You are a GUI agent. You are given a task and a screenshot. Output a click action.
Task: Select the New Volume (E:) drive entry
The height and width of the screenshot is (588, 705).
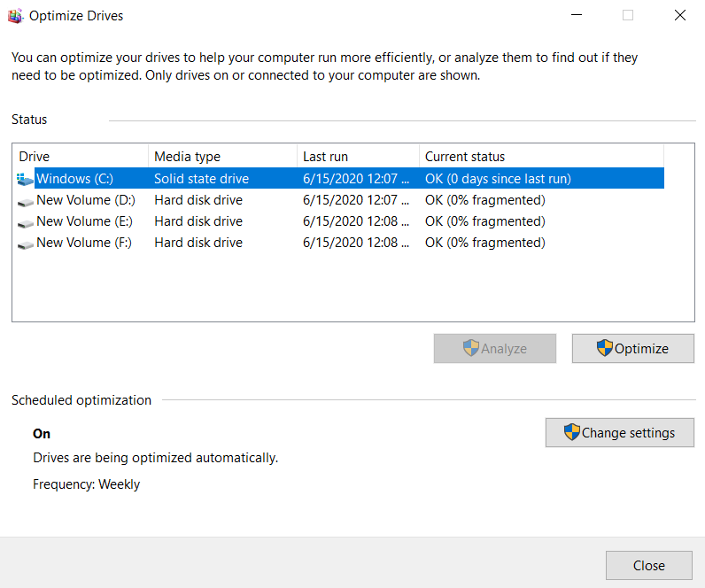pyautogui.click(x=340, y=221)
